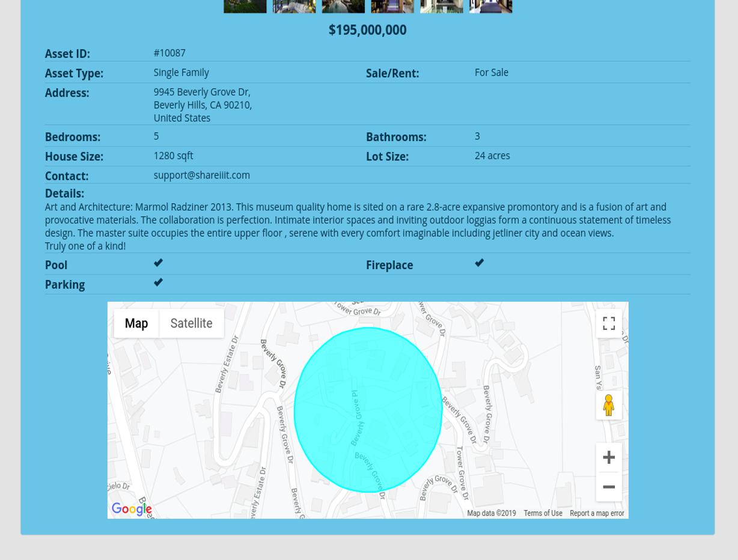Click the Bedrooms label
Screen dimensions: 738x560
click(x=73, y=137)
